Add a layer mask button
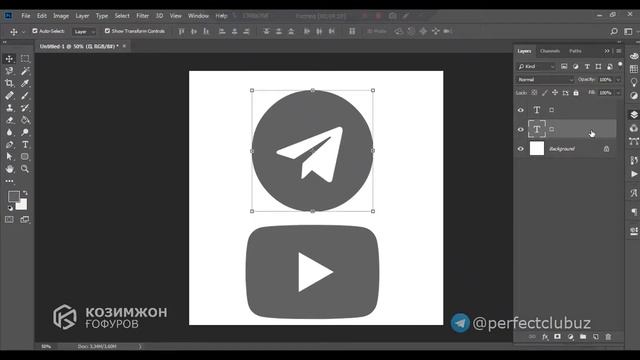The image size is (640, 360). 557,337
